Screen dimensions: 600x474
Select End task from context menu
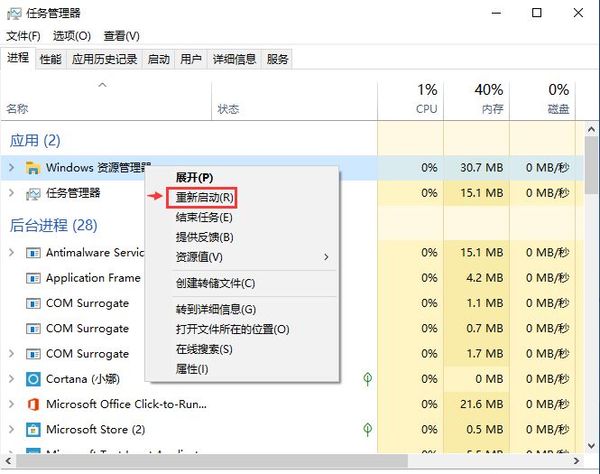click(204, 217)
